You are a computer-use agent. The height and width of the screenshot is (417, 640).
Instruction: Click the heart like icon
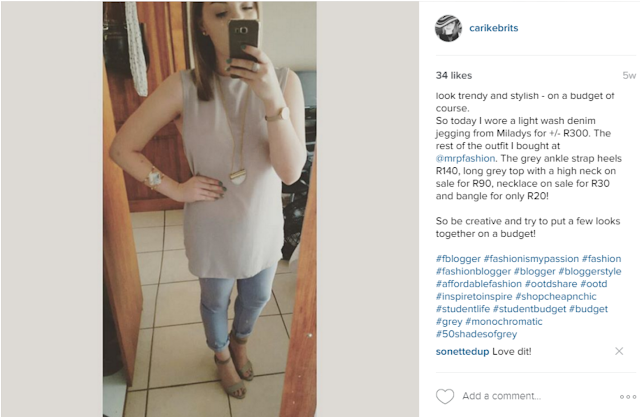point(445,396)
